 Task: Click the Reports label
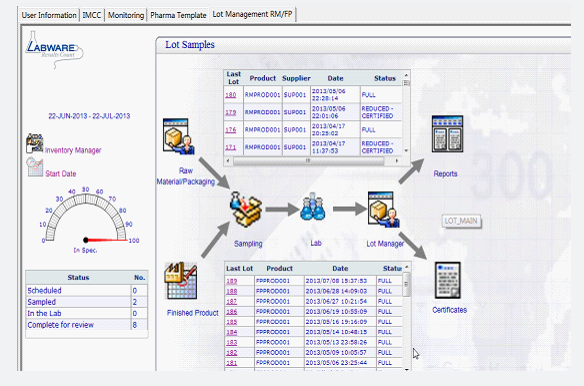445,174
